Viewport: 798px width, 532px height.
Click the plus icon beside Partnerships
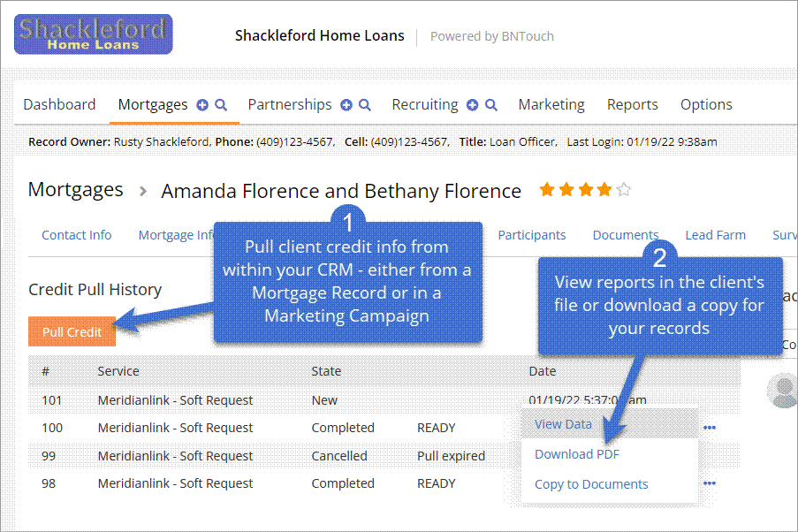pos(346,104)
